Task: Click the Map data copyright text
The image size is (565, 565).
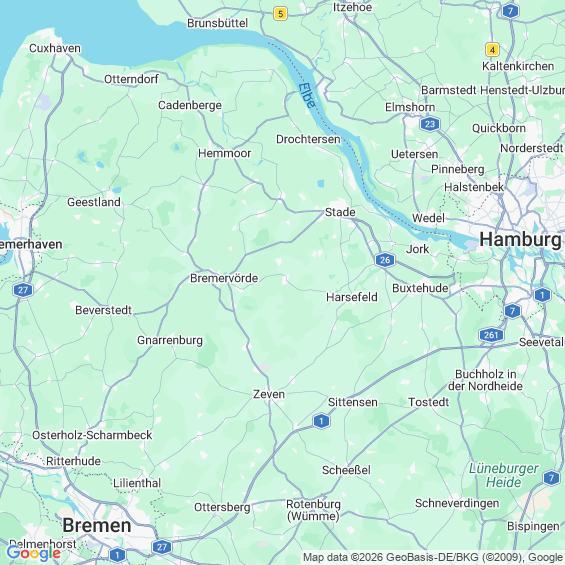Action: click(x=433, y=557)
